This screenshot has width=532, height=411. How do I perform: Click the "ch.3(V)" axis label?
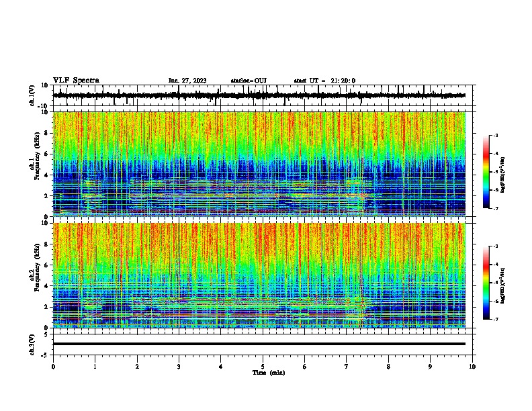pyautogui.click(x=32, y=345)
